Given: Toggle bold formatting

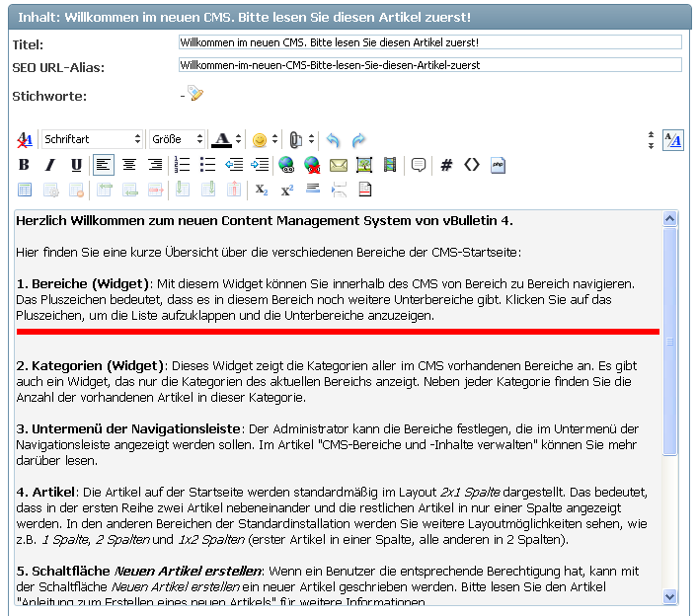Looking at the screenshot, I should [25, 165].
